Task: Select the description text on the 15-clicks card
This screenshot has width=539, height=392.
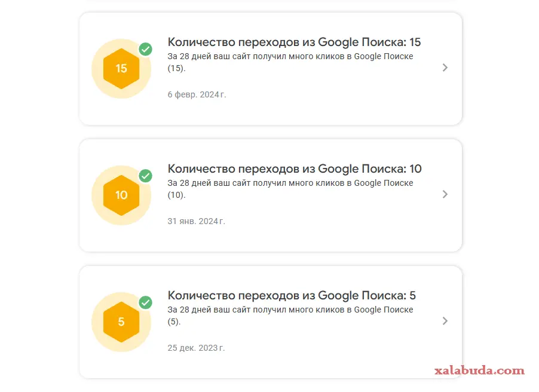Action: tap(290, 62)
